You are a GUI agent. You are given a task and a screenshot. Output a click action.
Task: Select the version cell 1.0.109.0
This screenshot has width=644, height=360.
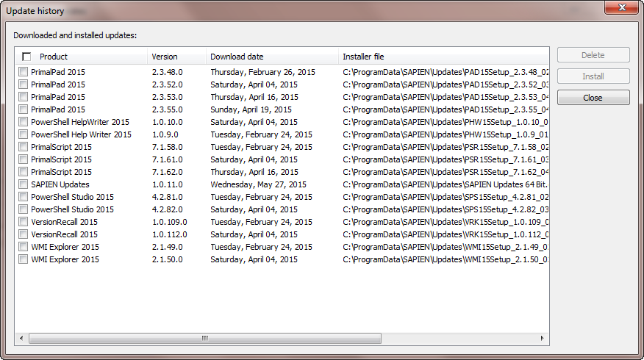[x=169, y=222]
